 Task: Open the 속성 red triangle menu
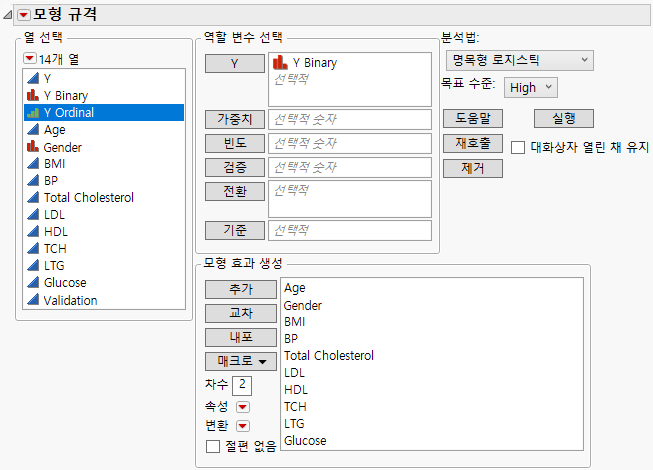[243, 407]
